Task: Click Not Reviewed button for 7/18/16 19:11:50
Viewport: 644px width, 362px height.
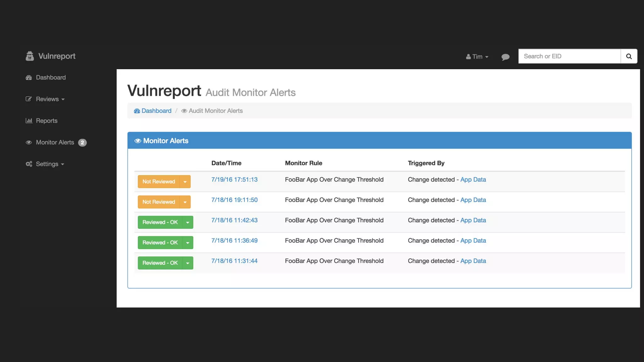Action: click(x=158, y=202)
